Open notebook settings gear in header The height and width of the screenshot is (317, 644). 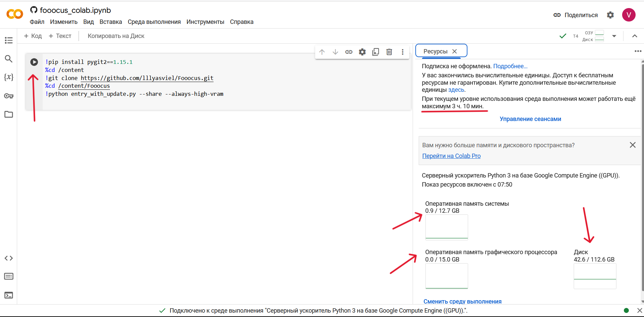[610, 15]
